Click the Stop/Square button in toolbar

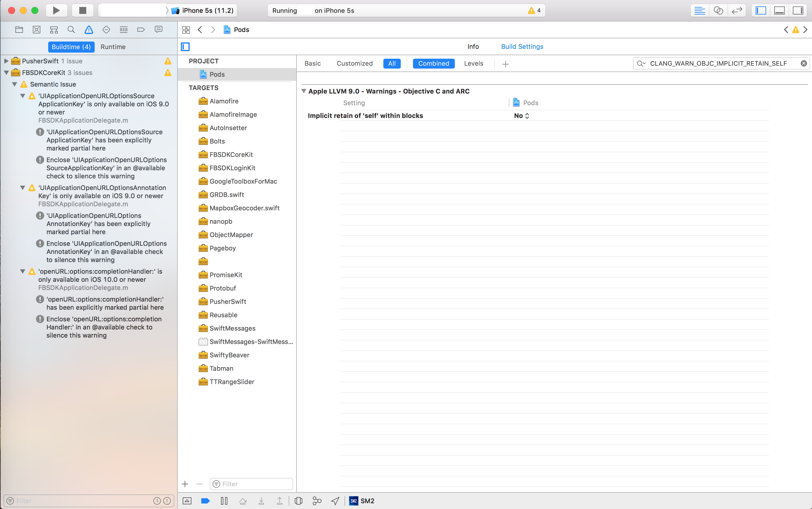[x=82, y=10]
